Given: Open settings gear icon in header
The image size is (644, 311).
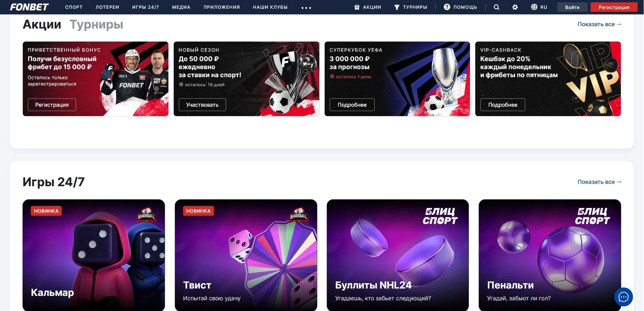Looking at the screenshot, I should coord(515,7).
